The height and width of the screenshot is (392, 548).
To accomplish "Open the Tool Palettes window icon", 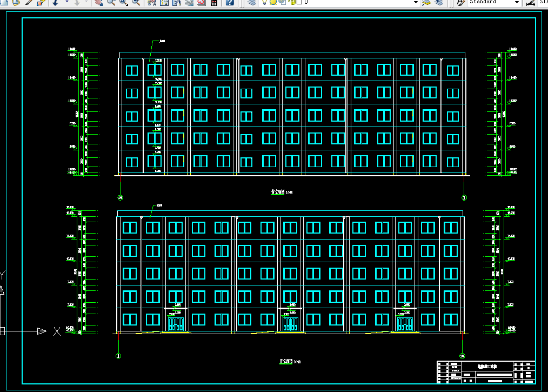I will (177, 3).
